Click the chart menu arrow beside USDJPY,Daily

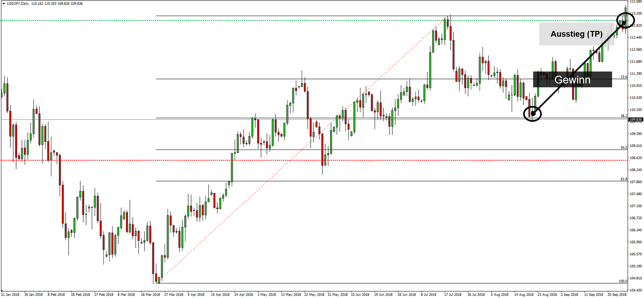point(4,4)
